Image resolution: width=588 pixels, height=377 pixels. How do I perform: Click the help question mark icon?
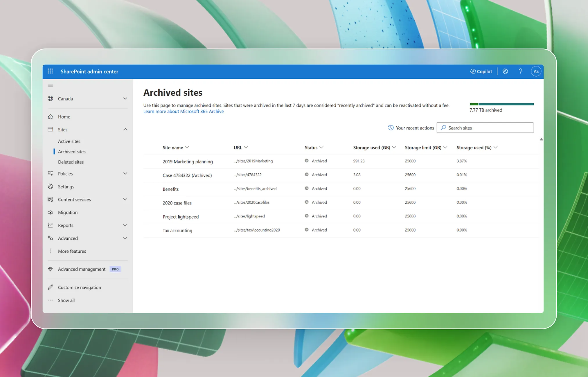(520, 71)
